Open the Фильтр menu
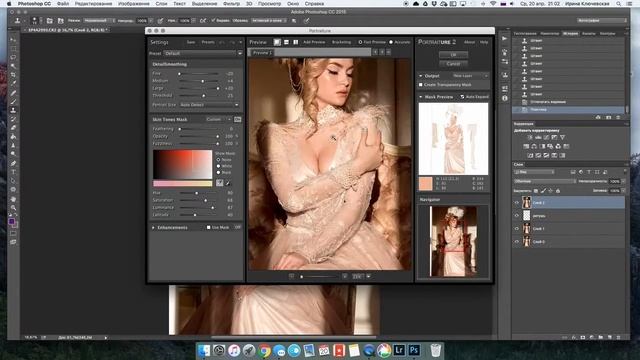Image resolution: width=640 pixels, height=360 pixels. [232, 4]
